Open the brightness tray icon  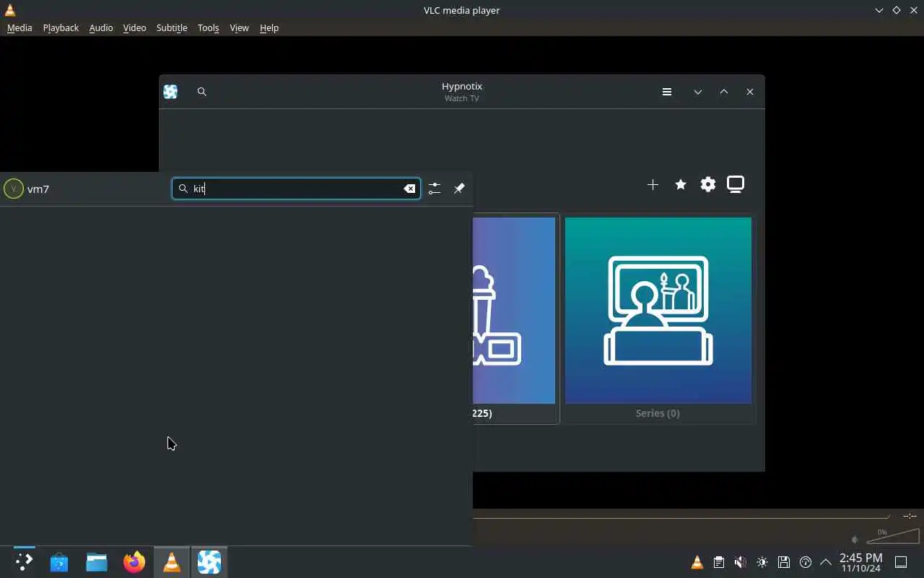click(x=762, y=562)
